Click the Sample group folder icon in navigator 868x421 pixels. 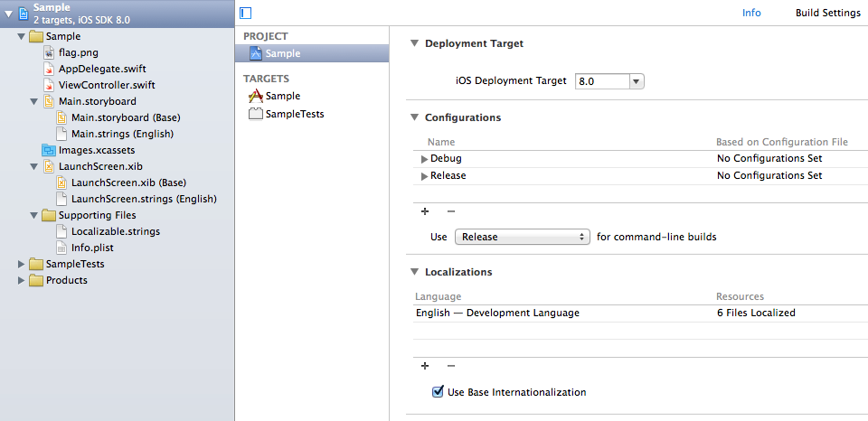click(x=36, y=37)
